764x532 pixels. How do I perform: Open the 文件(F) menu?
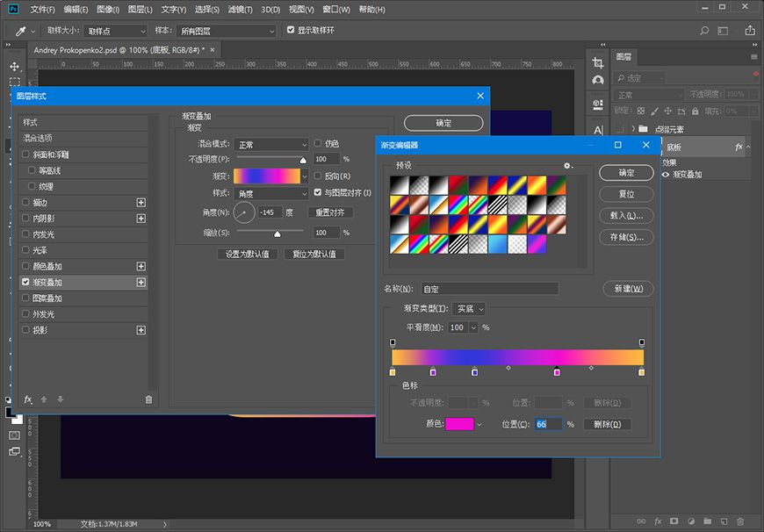coord(42,10)
